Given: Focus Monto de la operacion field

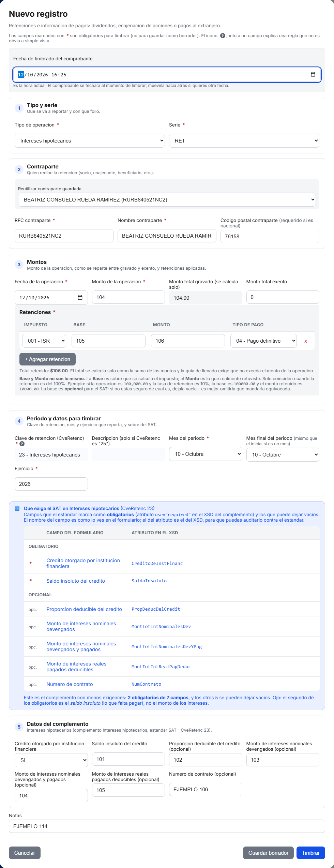Looking at the screenshot, I should [x=128, y=297].
